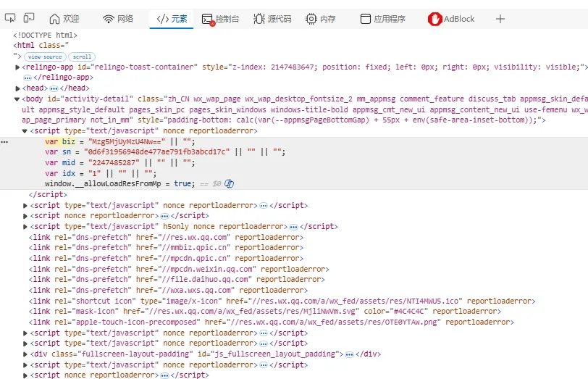Select the closing </script> tag line
This screenshot has width=588, height=379.
[x=48, y=194]
